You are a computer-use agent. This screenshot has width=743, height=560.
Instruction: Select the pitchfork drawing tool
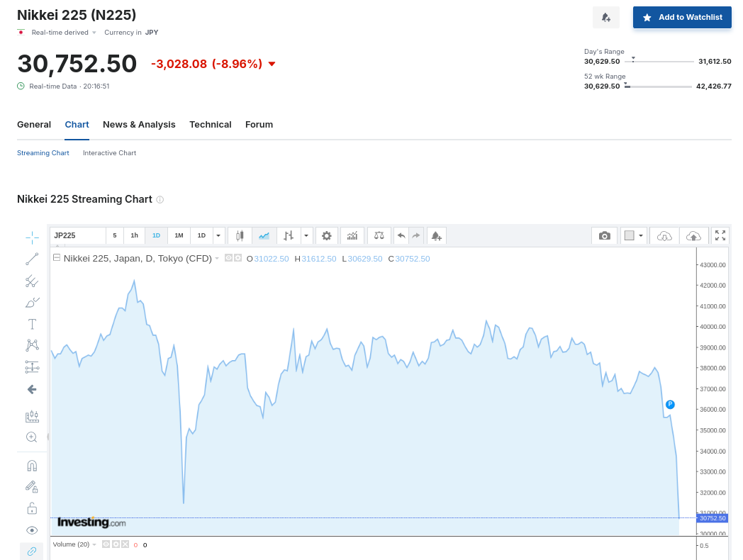(x=32, y=281)
